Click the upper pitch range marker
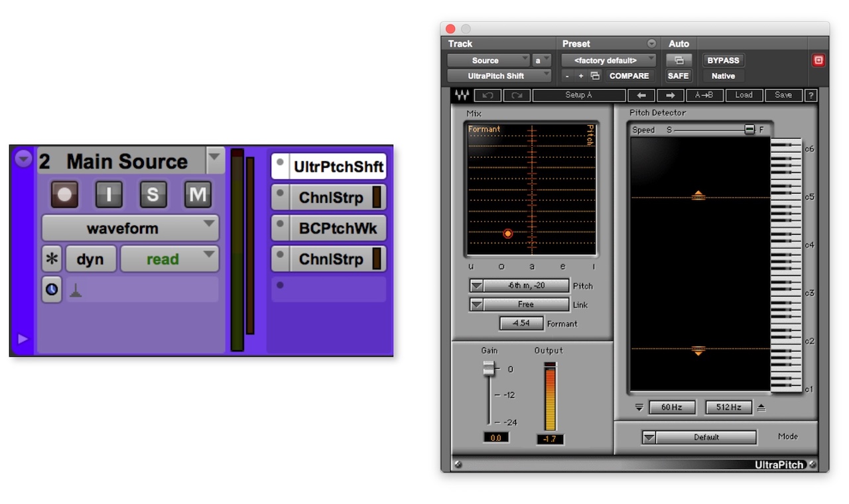 pyautogui.click(x=698, y=195)
